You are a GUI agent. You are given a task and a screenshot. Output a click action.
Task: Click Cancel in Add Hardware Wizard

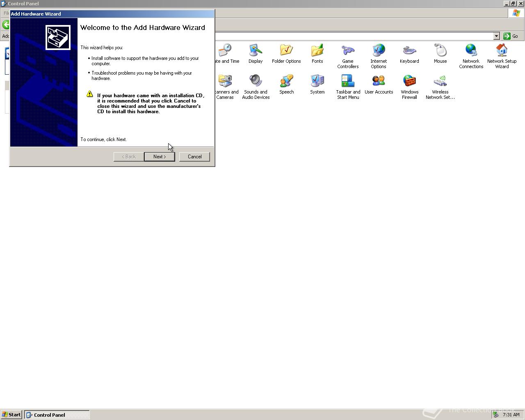(x=194, y=157)
